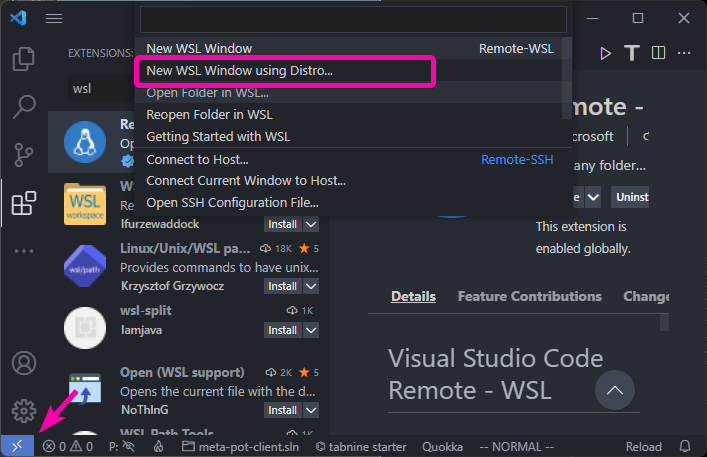Click the P: port status bar item
Screen dimensions: 707x457
122,446
